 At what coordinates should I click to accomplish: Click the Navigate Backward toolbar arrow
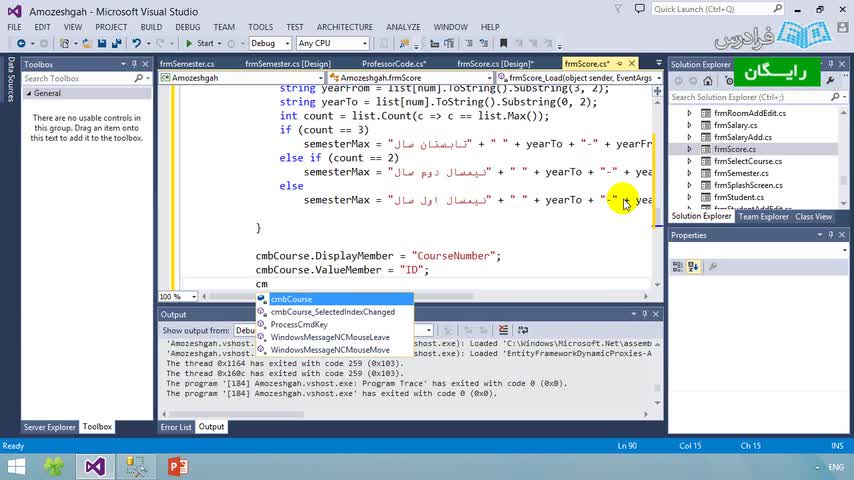pyautogui.click(x=21, y=43)
